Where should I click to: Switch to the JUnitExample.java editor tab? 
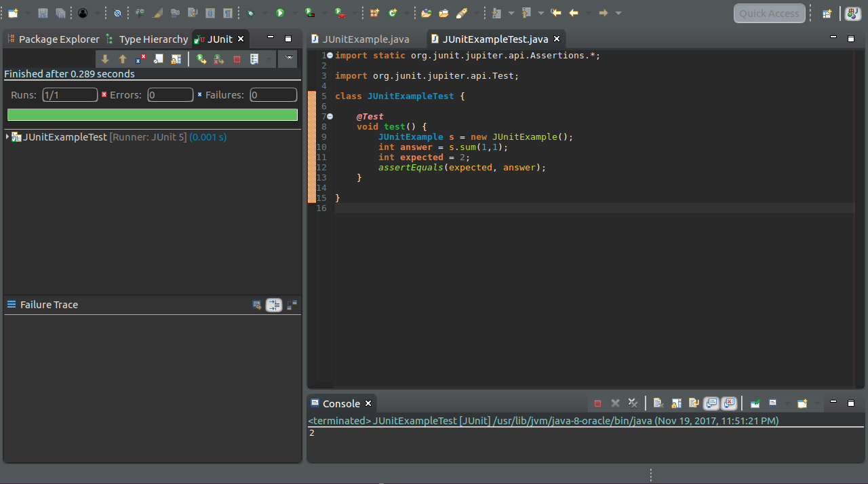[x=366, y=39]
